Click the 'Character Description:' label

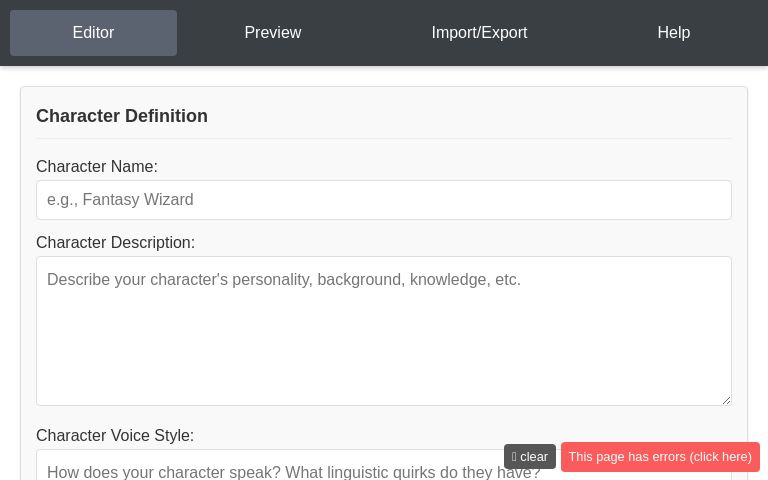point(115,243)
